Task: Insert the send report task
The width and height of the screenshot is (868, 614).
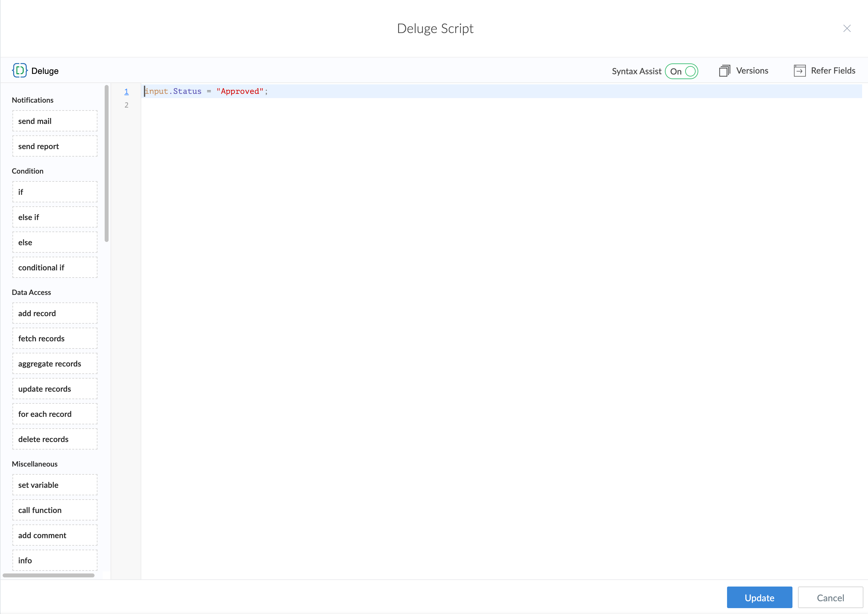Action: pos(55,146)
